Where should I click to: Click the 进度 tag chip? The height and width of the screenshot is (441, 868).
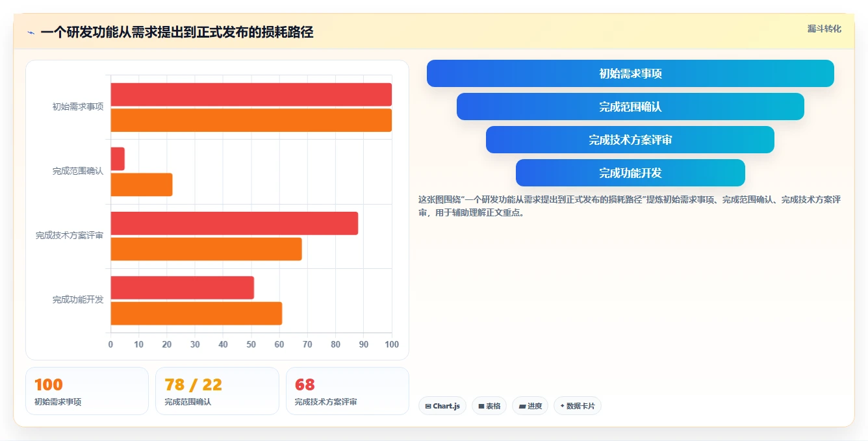point(530,406)
